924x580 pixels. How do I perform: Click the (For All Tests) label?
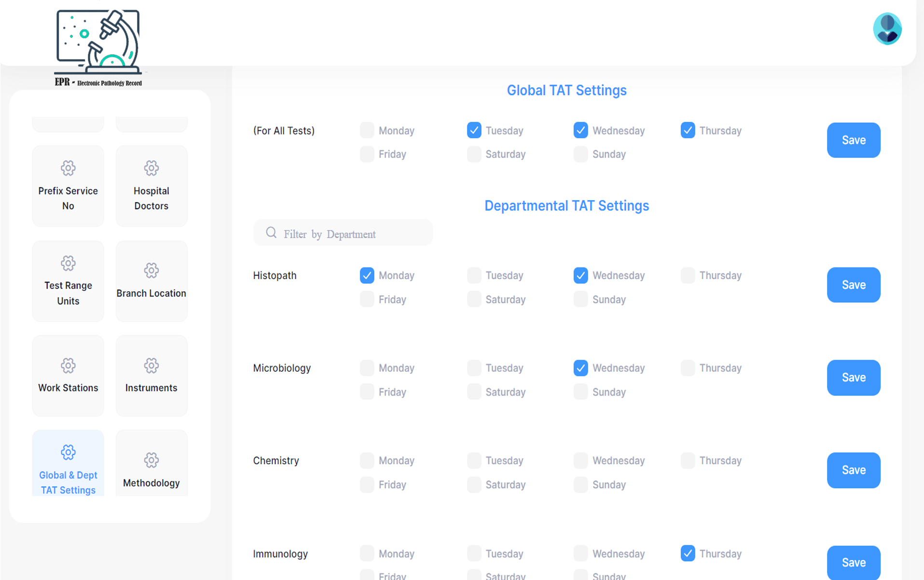(284, 130)
